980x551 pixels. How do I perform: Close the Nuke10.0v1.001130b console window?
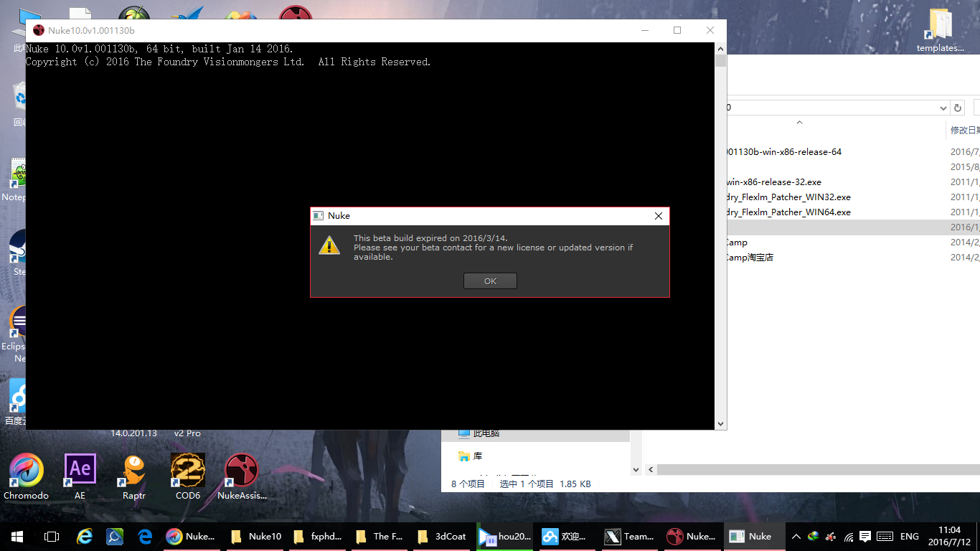click(710, 30)
